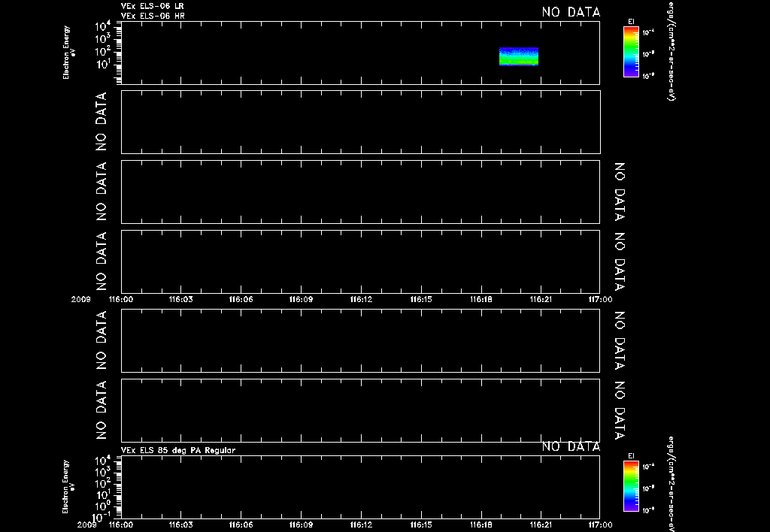Click the bottom panel's "Electron Energy eV" axis label
The image size is (770, 532).
click(68, 487)
